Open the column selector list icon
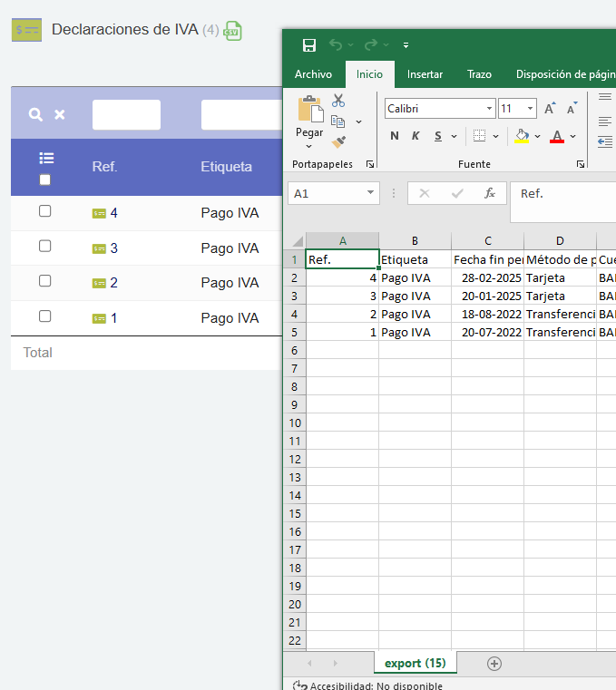616x690 pixels. coord(46,158)
